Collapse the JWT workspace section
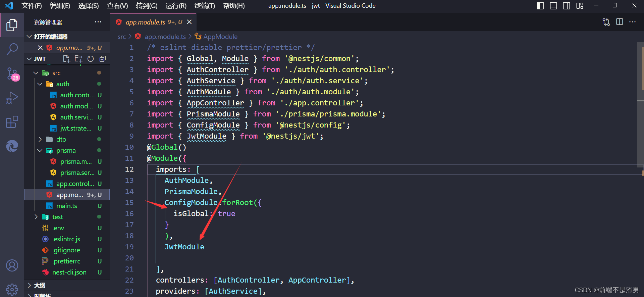This screenshot has width=644, height=297. pyautogui.click(x=29, y=59)
